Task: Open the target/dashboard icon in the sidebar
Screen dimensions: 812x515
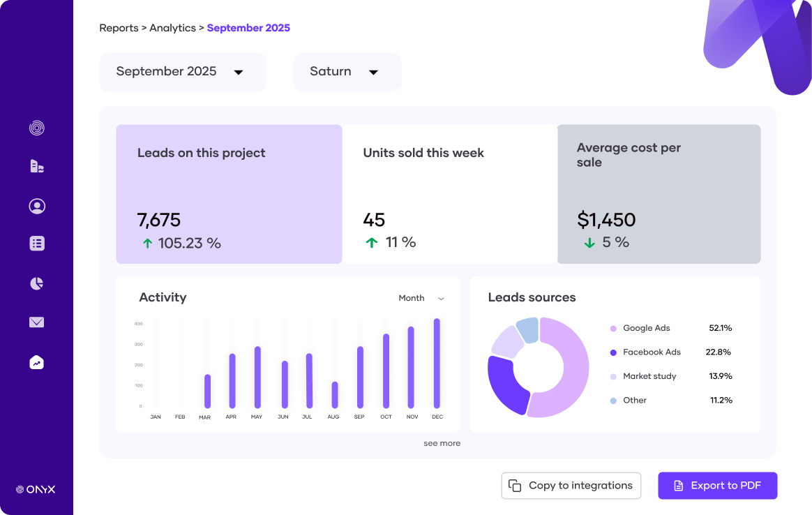Action: click(x=36, y=127)
